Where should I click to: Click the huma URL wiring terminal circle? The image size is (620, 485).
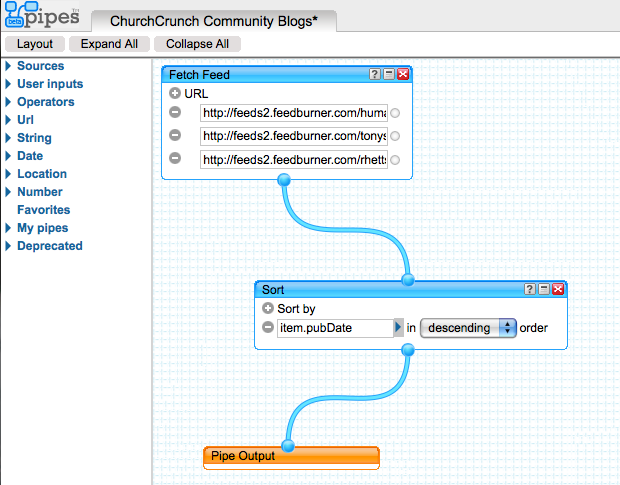395,113
